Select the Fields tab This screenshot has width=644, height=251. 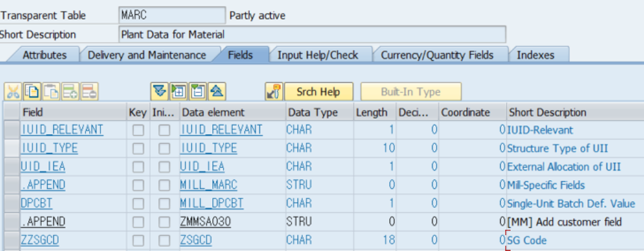click(240, 55)
